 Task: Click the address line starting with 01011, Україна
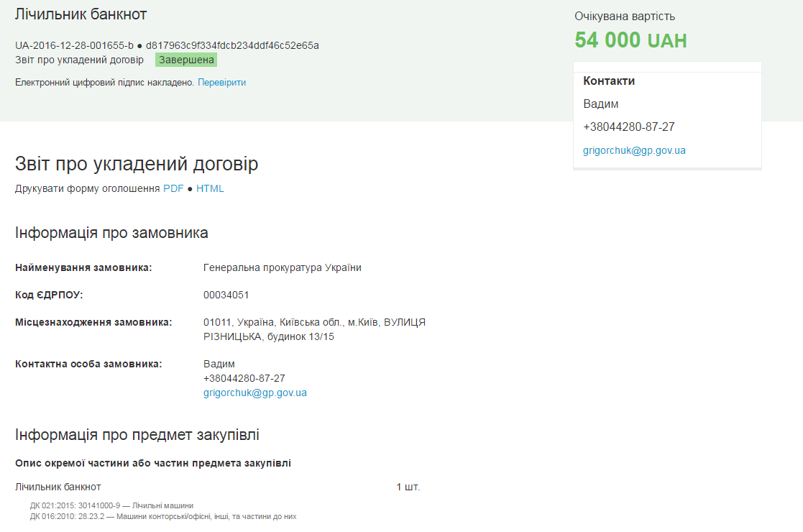click(x=314, y=323)
